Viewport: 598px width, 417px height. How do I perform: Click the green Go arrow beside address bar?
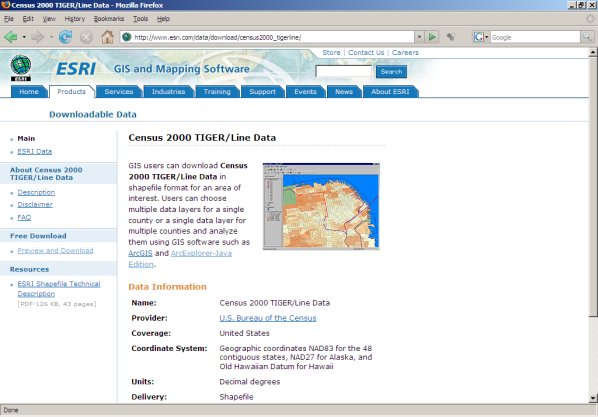coord(432,37)
